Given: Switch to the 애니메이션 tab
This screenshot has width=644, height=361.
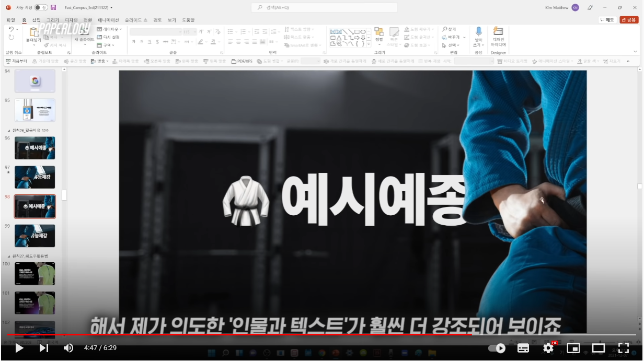Looking at the screenshot, I should point(108,20).
